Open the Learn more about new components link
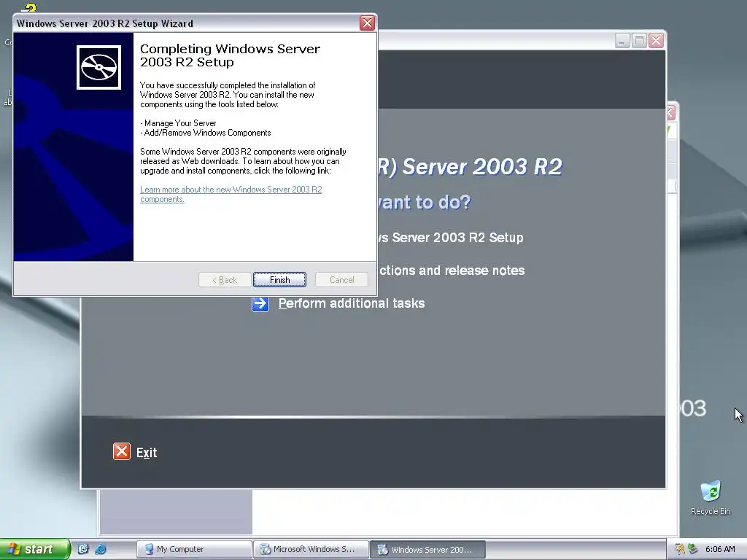Screen dimensions: 747x560 (231, 194)
